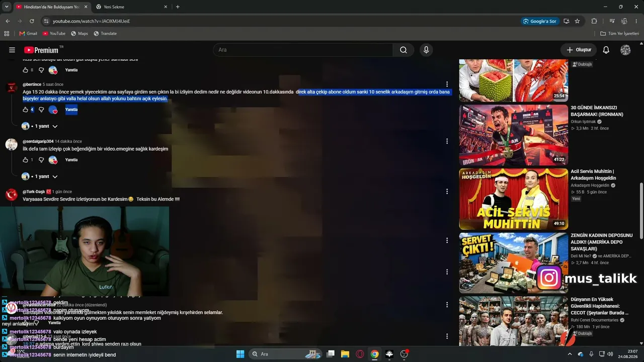Open the watermelon and lobster thumbnail (25:54)
Viewport: 644px width, 362px height.
pos(513,80)
